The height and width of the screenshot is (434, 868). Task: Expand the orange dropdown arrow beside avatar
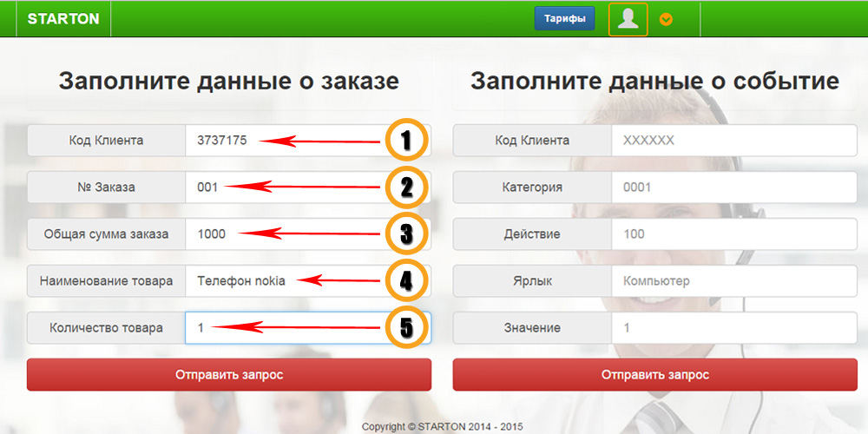[666, 19]
